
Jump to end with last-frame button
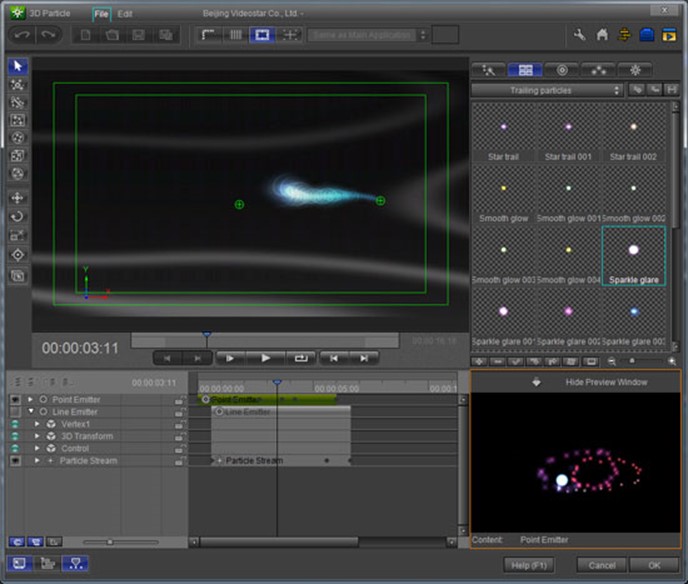point(364,358)
